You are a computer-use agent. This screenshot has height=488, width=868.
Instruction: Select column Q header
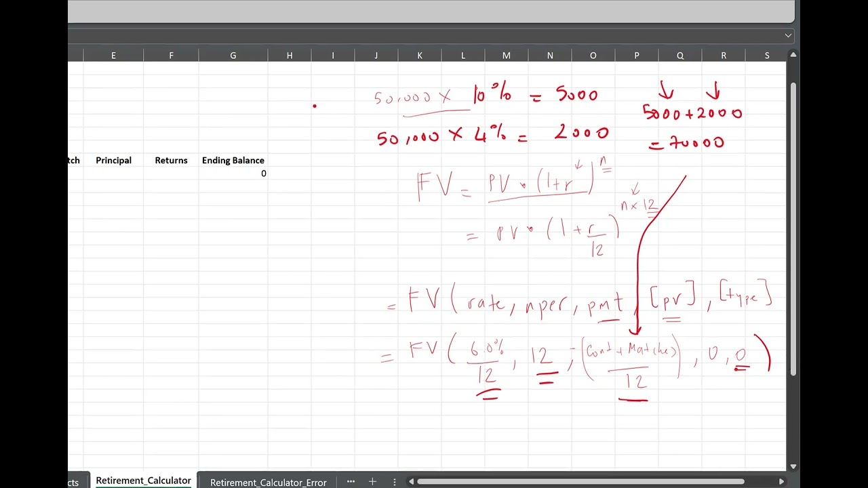pos(680,55)
